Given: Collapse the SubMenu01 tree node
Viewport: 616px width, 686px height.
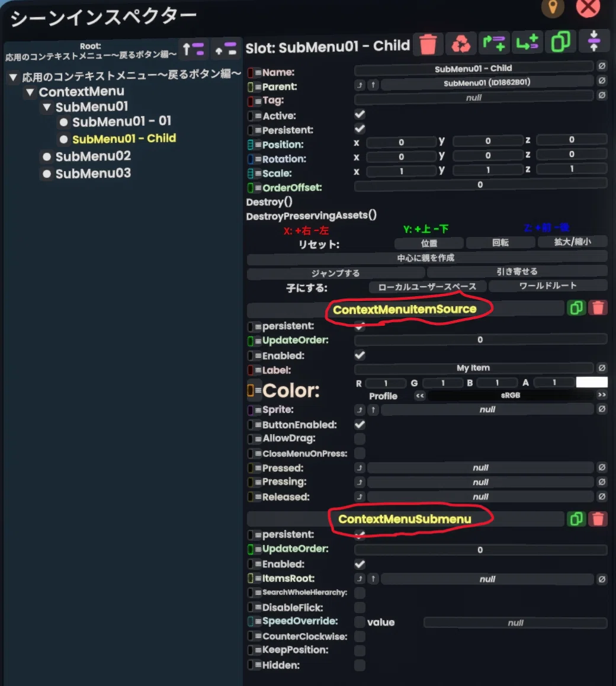Looking at the screenshot, I should pos(47,107).
